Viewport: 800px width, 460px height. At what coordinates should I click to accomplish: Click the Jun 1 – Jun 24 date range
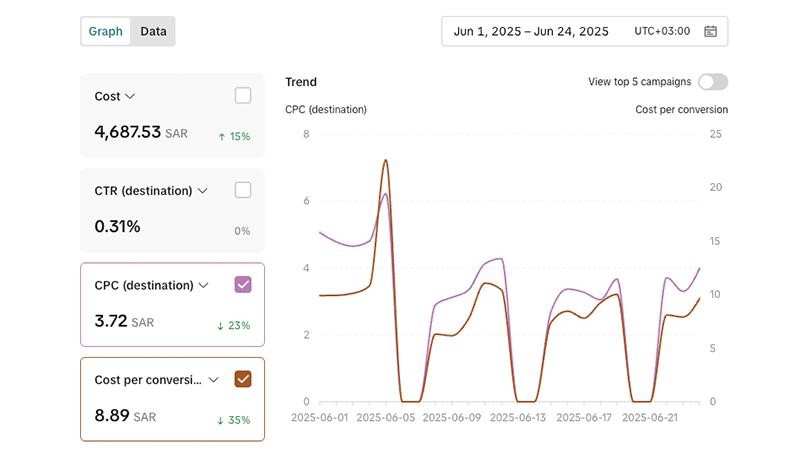pyautogui.click(x=531, y=31)
